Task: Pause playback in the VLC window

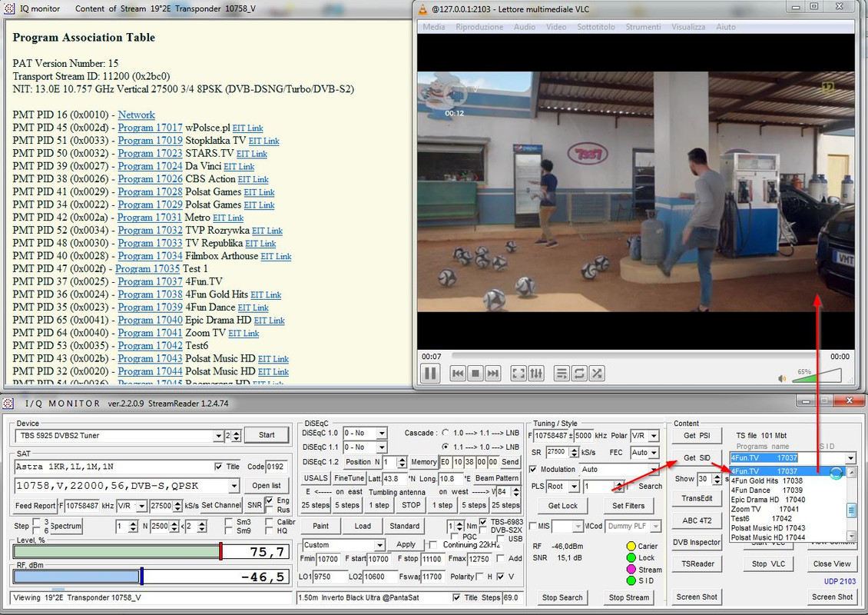Action: coord(430,374)
